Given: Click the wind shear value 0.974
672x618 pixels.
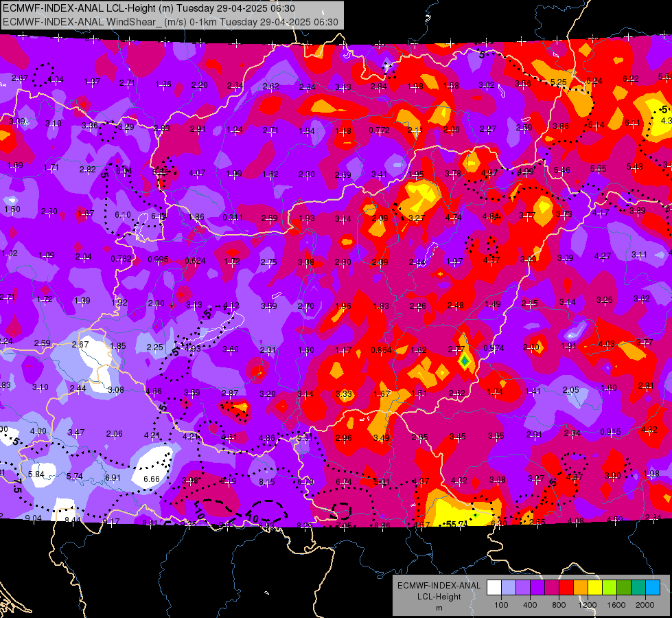Looking at the screenshot, I should (x=494, y=348).
